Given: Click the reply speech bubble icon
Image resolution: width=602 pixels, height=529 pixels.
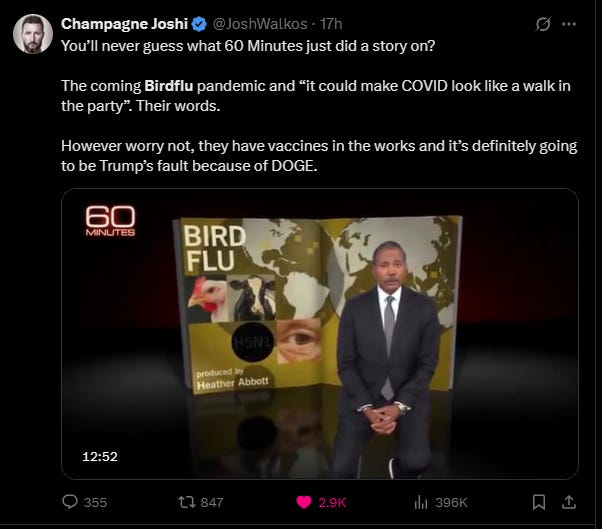Looking at the screenshot, I should point(70,502).
